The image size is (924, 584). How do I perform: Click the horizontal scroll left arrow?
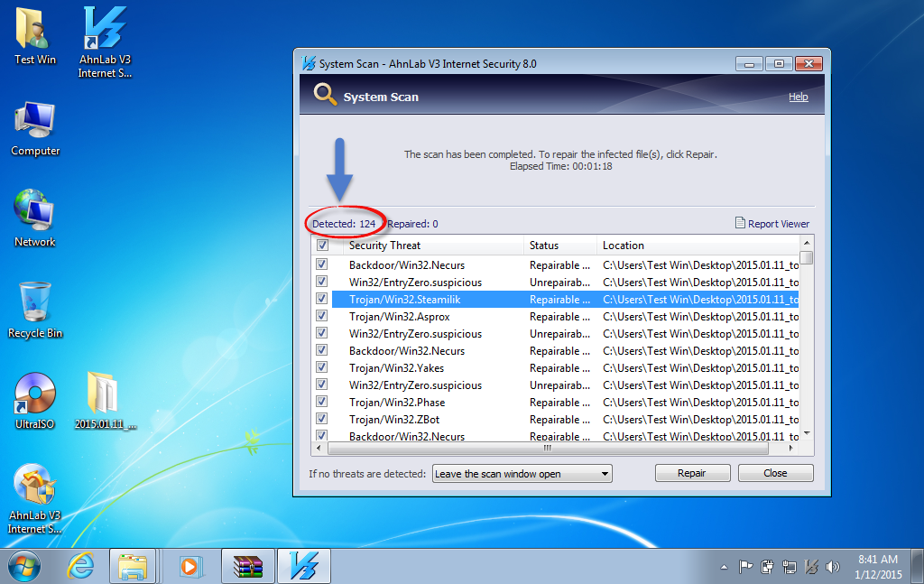pos(319,449)
